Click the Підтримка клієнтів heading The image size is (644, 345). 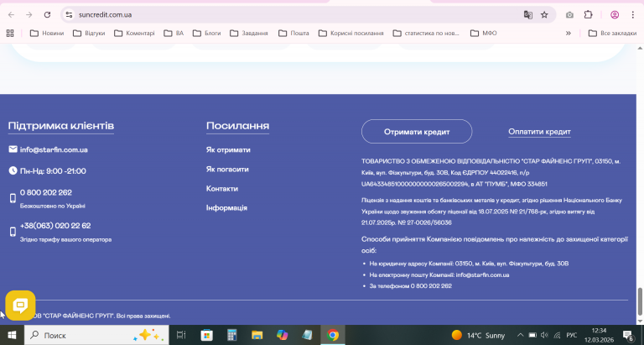[60, 125]
